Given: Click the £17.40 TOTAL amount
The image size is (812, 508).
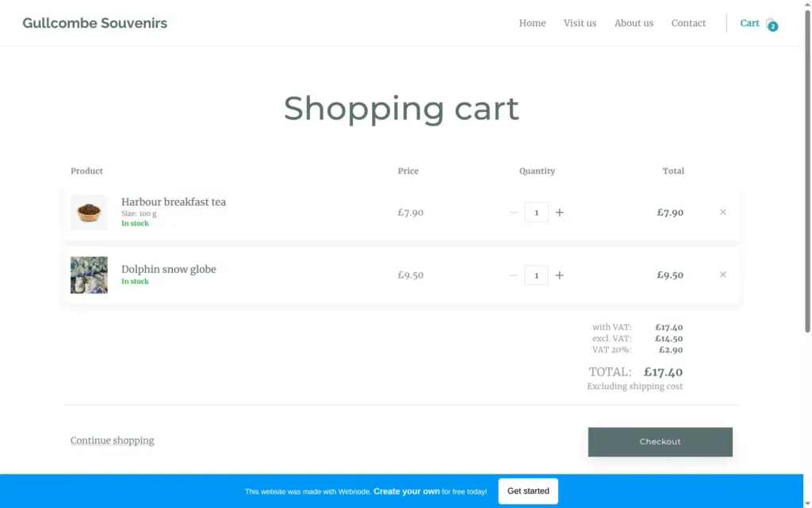Looking at the screenshot, I should click(x=663, y=371).
